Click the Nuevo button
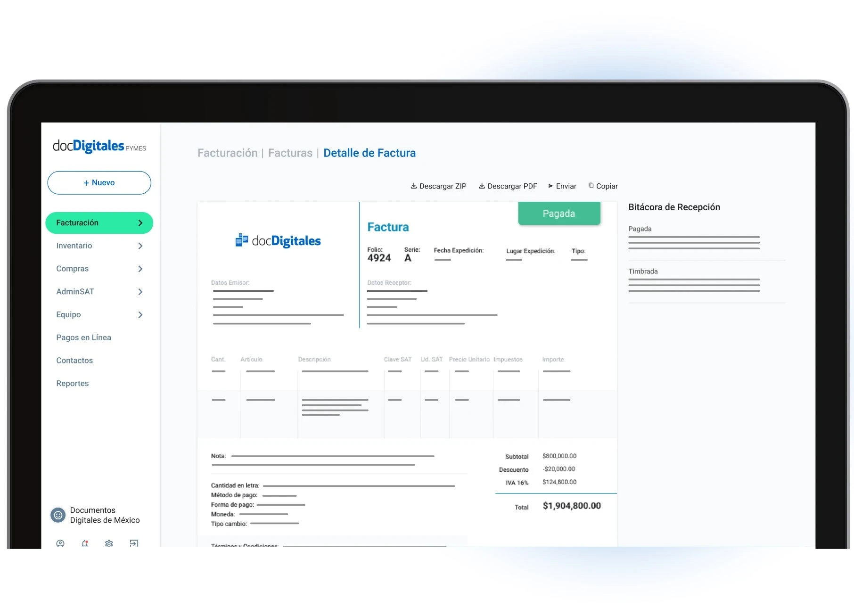 click(x=99, y=182)
